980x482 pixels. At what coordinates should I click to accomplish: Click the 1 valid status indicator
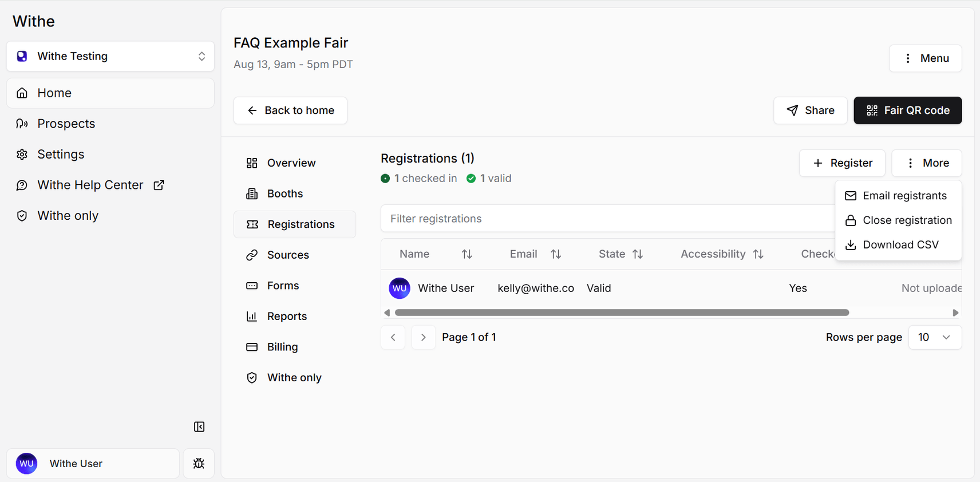pyautogui.click(x=489, y=179)
